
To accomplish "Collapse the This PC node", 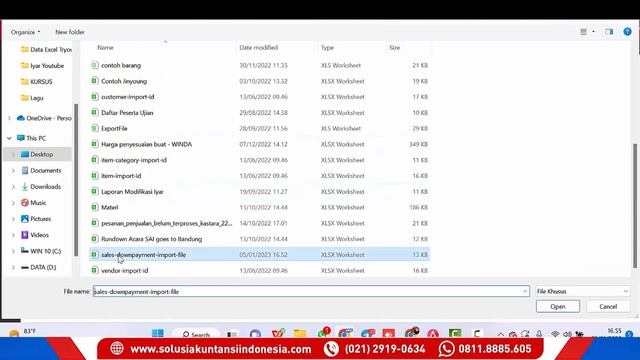I will (9, 138).
